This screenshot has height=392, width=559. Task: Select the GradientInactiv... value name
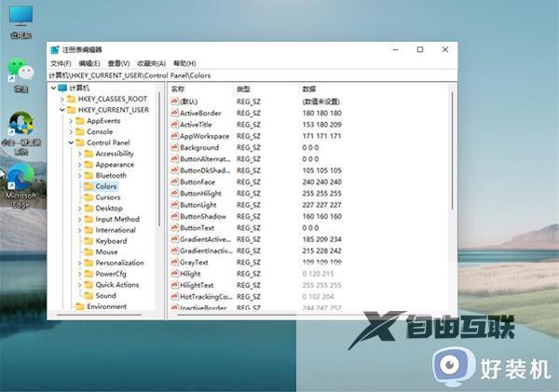coord(206,250)
